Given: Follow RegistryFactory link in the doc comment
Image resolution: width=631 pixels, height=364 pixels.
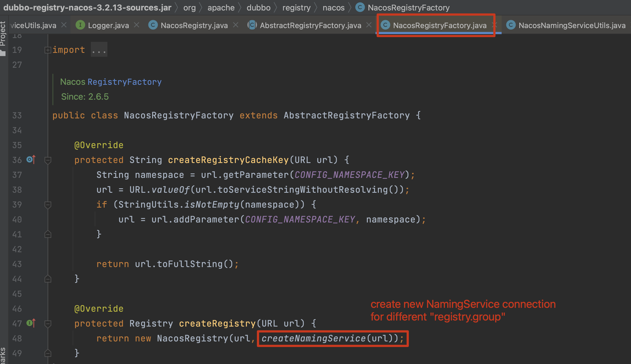Looking at the screenshot, I should [x=125, y=82].
